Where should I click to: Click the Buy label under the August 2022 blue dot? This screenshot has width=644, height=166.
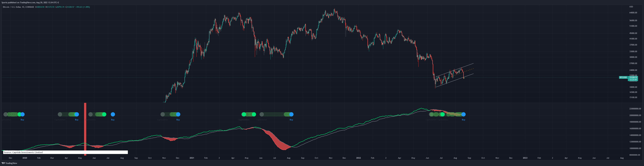[x=464, y=120]
